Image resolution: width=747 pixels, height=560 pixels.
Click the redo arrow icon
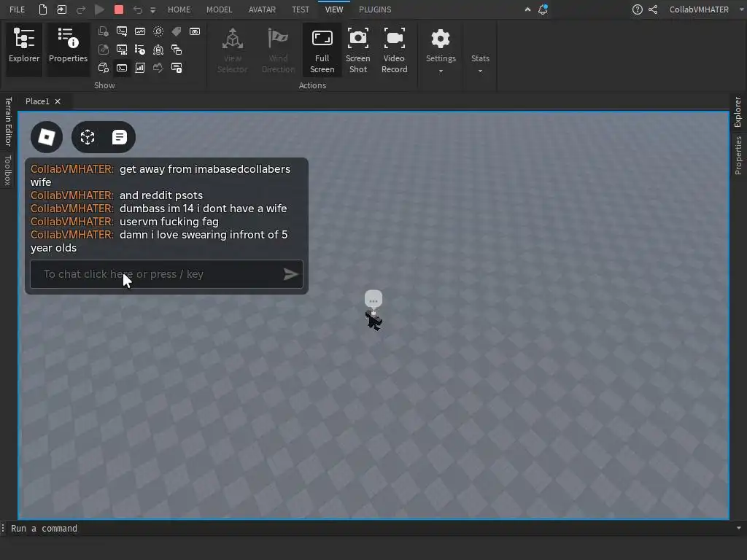point(81,9)
